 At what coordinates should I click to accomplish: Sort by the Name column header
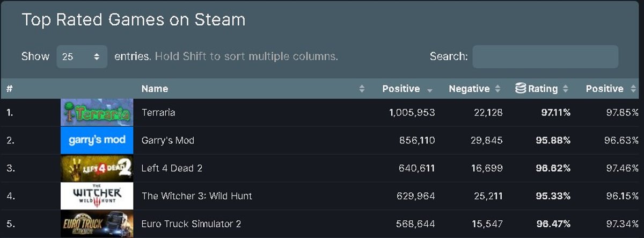[155, 89]
